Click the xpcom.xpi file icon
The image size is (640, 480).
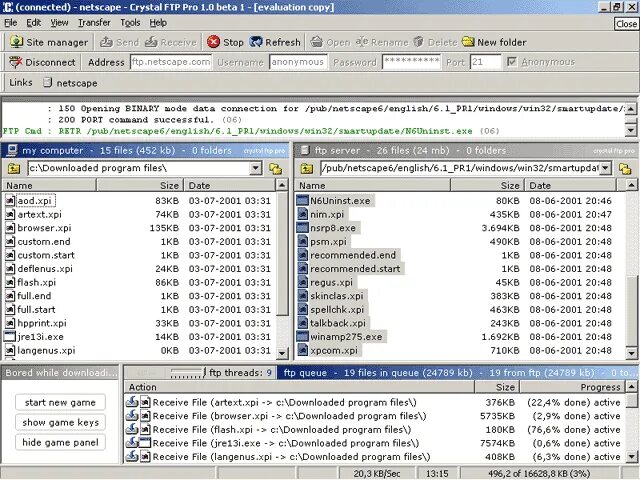pyautogui.click(x=302, y=350)
